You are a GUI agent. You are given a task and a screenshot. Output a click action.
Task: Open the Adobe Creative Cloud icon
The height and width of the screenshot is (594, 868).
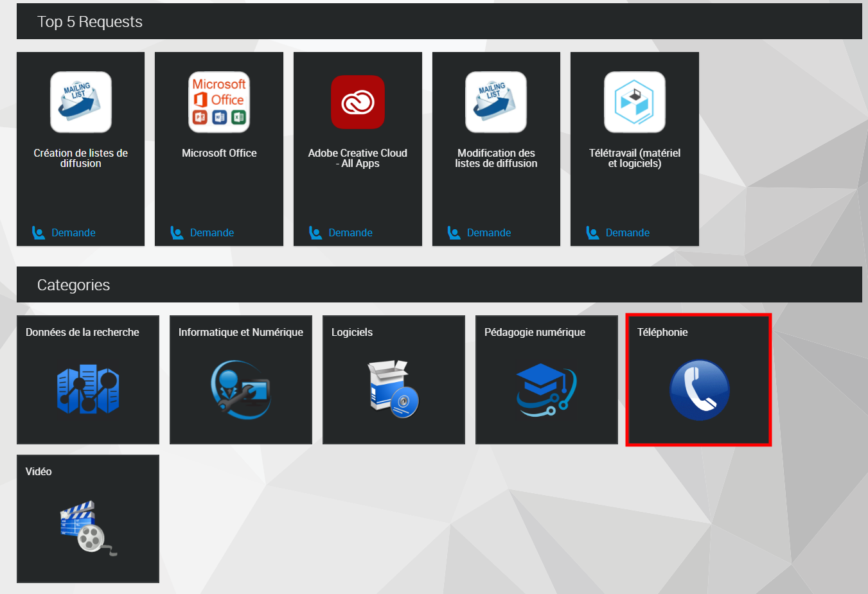pos(358,102)
